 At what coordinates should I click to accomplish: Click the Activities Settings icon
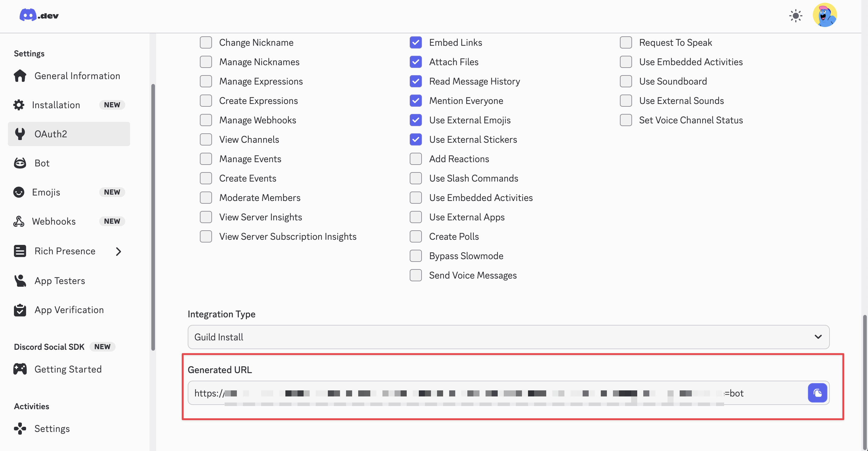(20, 429)
